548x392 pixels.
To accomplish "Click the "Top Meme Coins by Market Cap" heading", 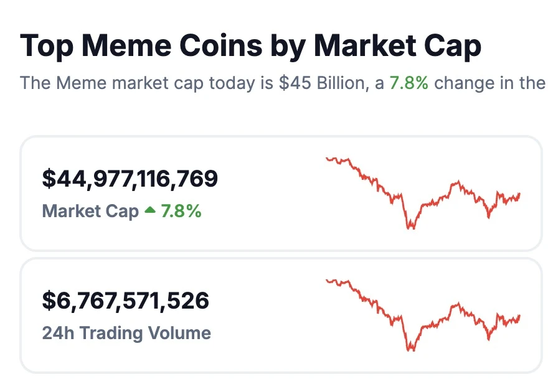I will click(250, 47).
